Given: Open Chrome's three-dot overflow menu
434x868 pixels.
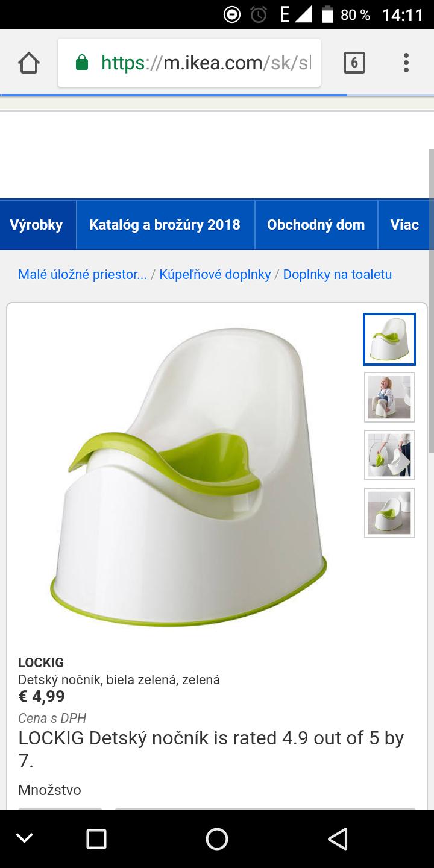Looking at the screenshot, I should coord(406,63).
